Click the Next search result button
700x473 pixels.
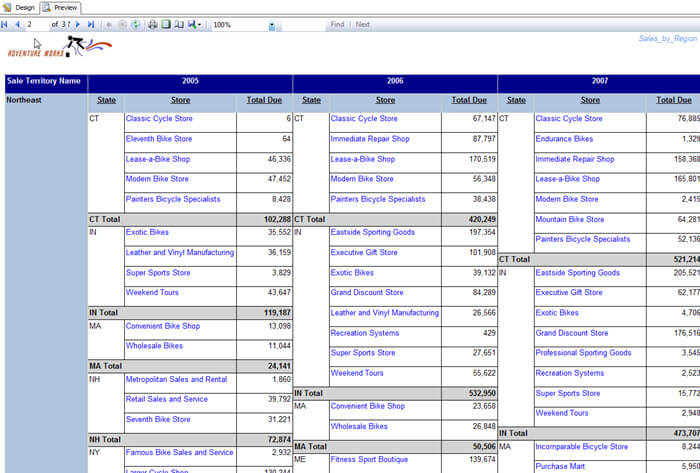(x=362, y=25)
